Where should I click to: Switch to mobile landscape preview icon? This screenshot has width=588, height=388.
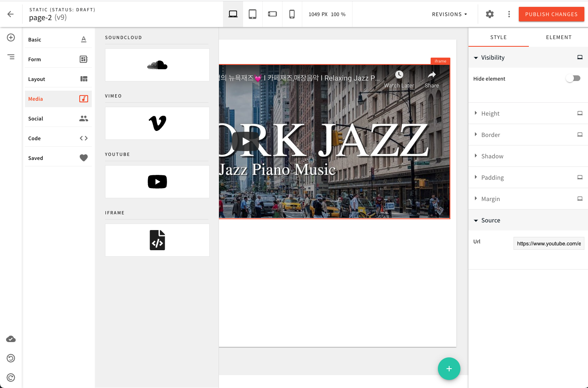[x=272, y=14]
